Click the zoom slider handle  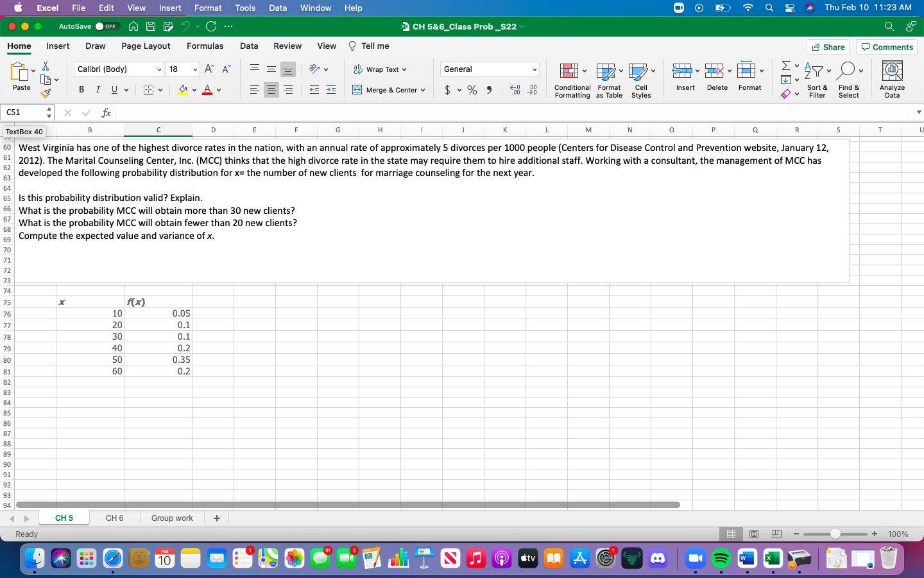coord(835,534)
